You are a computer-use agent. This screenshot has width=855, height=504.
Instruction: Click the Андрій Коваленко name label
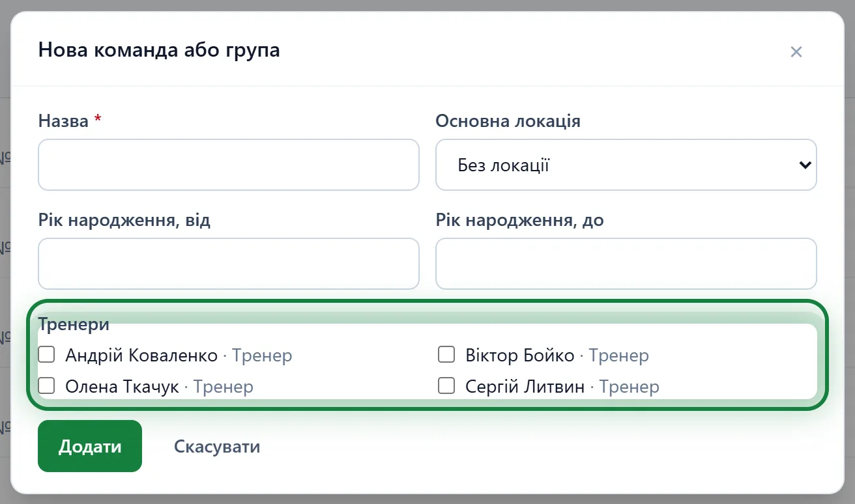141,356
